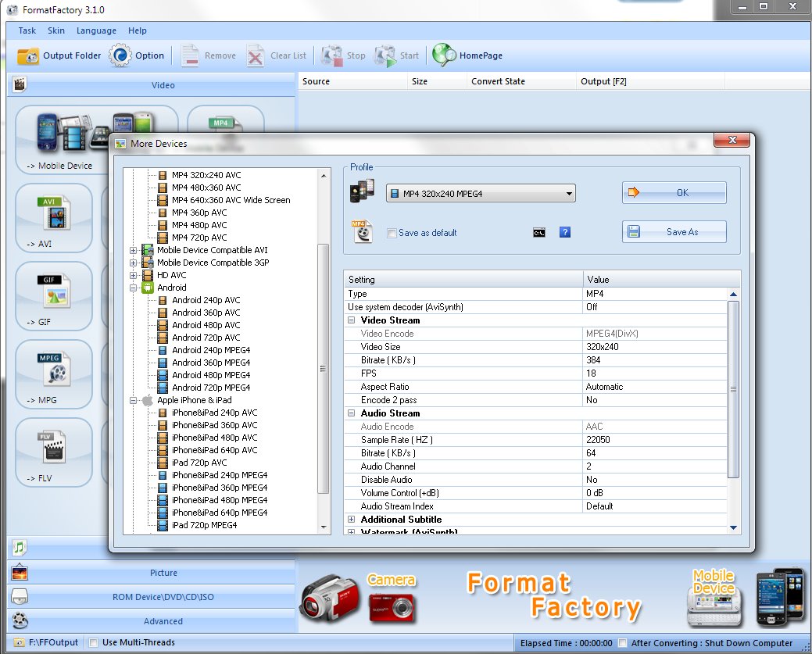This screenshot has height=654, width=812.
Task: Close the More Devices dialog
Action: click(732, 140)
